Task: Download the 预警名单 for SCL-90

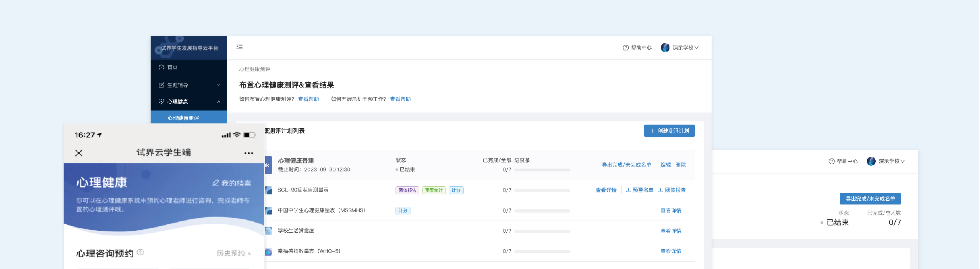Action: point(640,190)
